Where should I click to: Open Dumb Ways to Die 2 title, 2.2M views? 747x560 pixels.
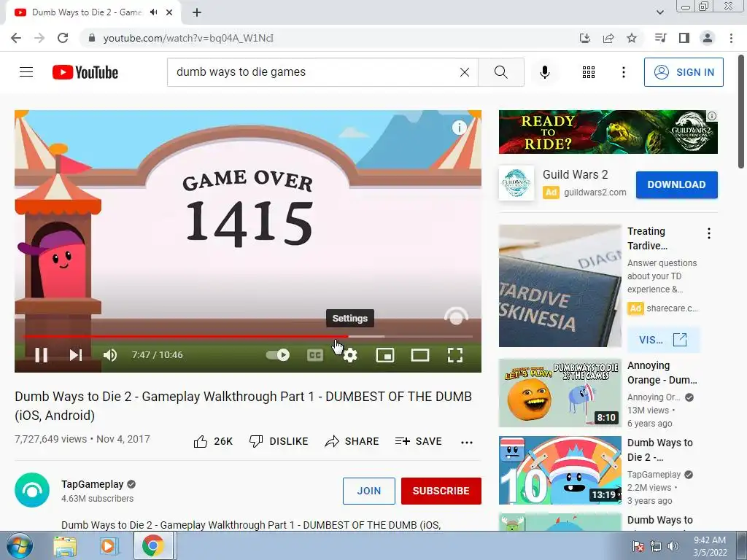[659, 450]
